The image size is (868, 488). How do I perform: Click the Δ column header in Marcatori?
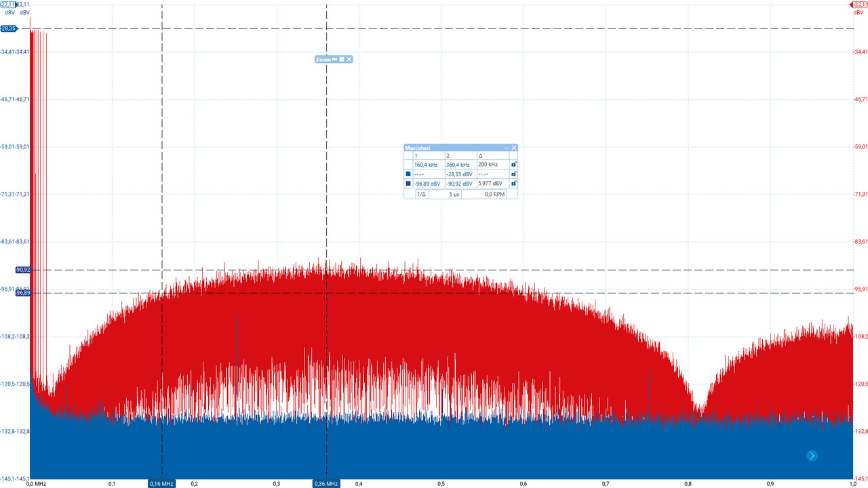[x=480, y=156]
